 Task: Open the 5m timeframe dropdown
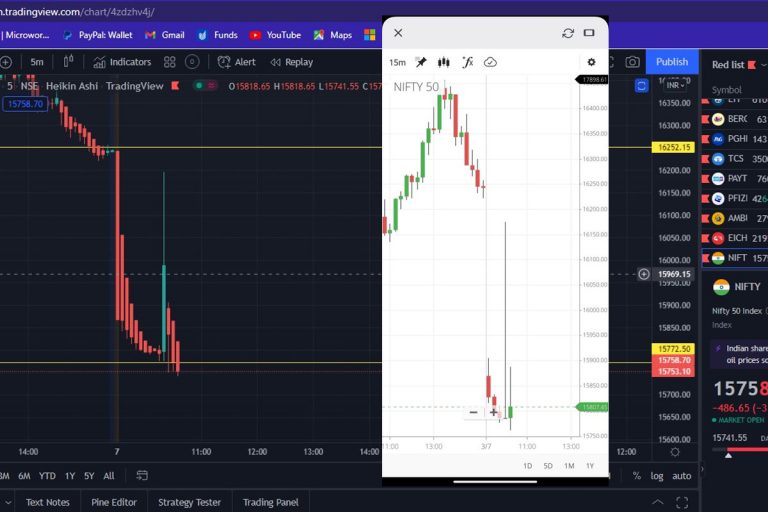point(37,62)
